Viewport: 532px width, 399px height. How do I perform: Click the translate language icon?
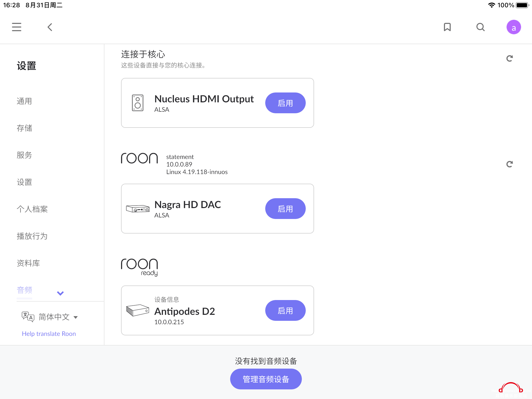(x=28, y=317)
